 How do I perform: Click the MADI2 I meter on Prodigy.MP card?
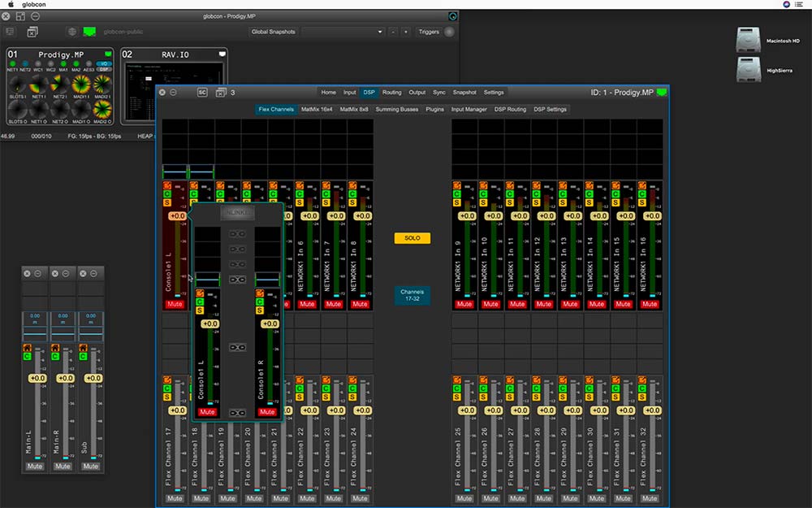pyautogui.click(x=102, y=84)
